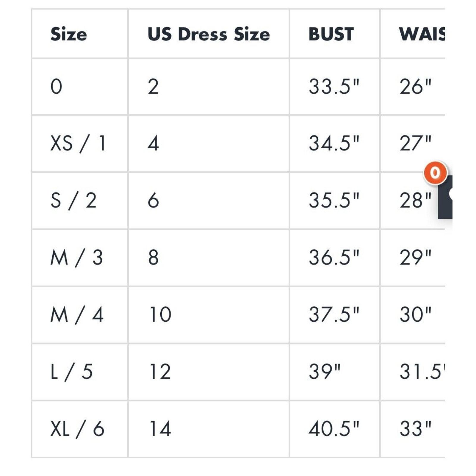Click the 39" bust measurement cell

coord(335,372)
